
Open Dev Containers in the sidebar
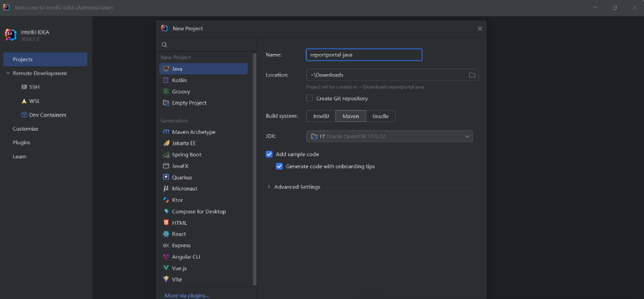tap(44, 115)
